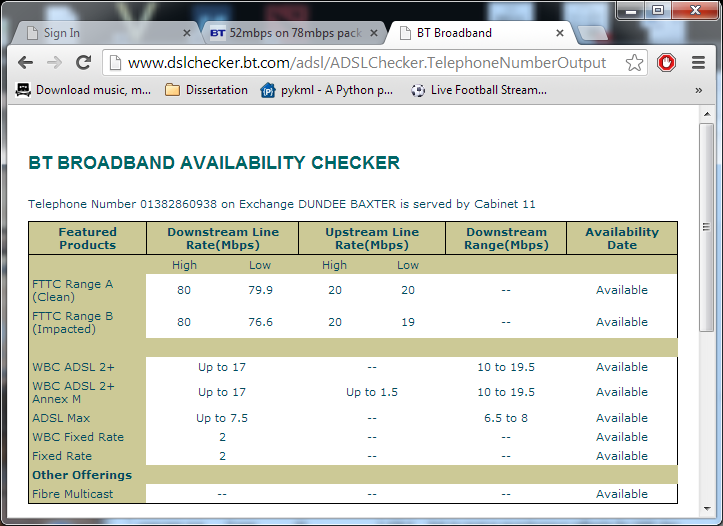Click the WBC ADSL 2+ Annex M label

tap(73, 392)
